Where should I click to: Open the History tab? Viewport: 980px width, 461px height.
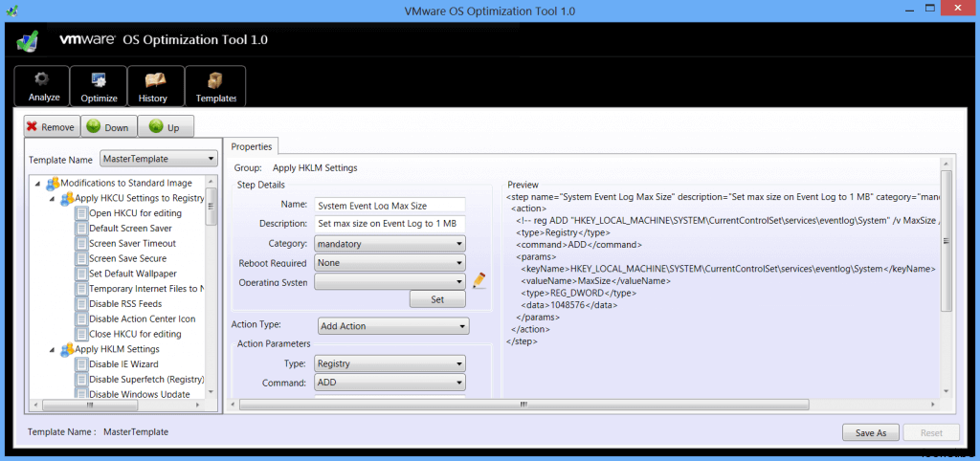pyautogui.click(x=156, y=86)
